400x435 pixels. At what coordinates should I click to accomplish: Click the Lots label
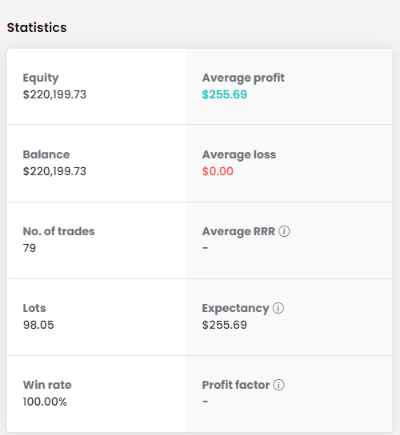point(34,308)
